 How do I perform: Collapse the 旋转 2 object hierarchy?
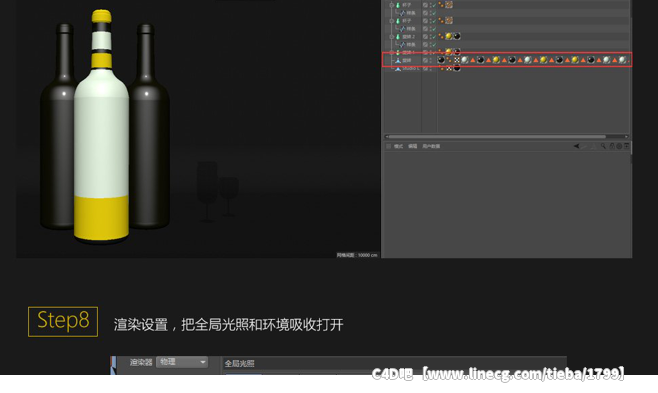coord(391,36)
